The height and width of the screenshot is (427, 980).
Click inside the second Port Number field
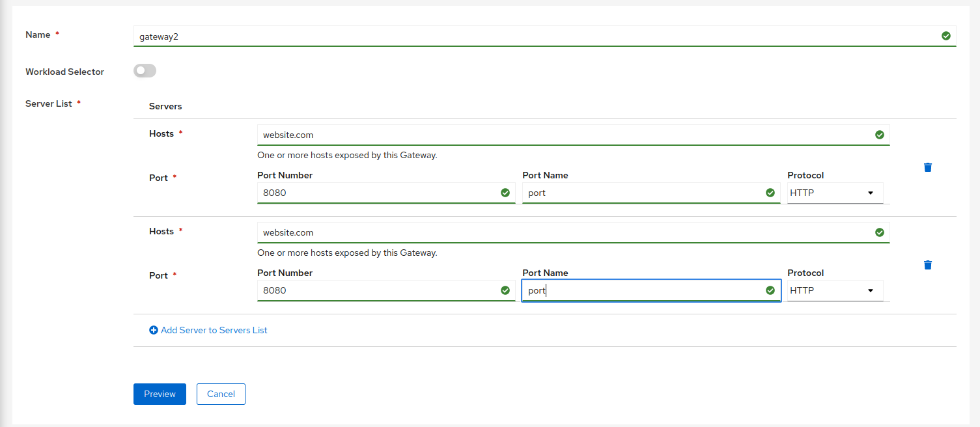pyautogui.click(x=358, y=290)
